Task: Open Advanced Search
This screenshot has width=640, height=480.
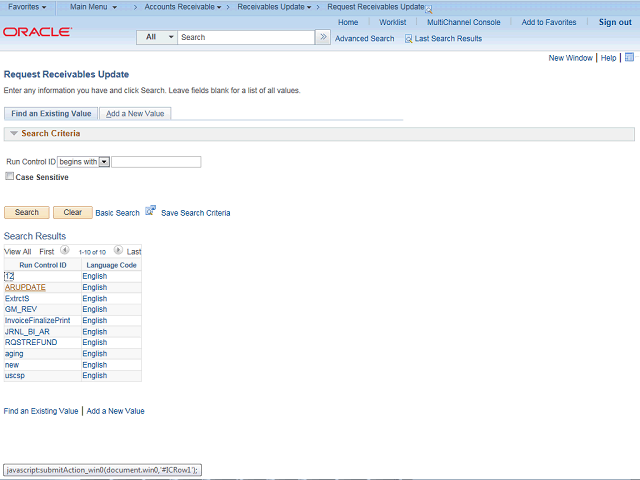Action: click(364, 39)
